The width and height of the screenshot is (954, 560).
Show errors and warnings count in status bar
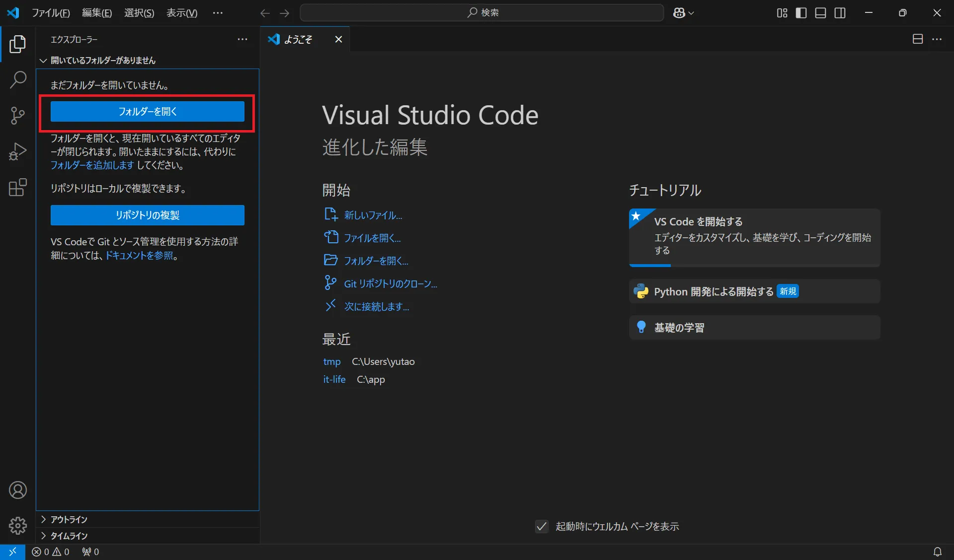(x=51, y=552)
